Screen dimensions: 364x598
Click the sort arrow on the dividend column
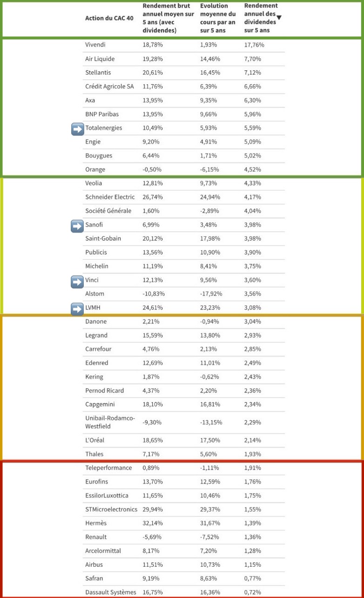pyautogui.click(x=279, y=18)
